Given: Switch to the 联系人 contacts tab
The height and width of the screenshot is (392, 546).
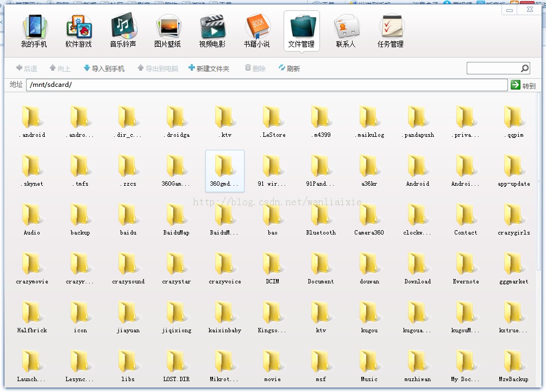Looking at the screenshot, I should (346, 31).
